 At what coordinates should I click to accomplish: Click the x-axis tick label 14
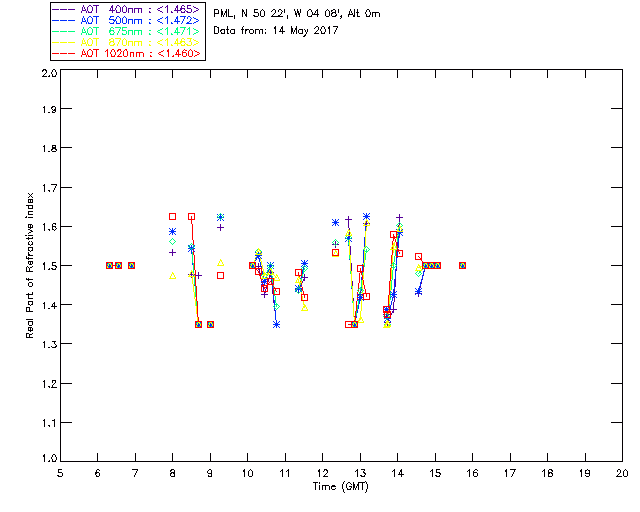pyautogui.click(x=398, y=473)
